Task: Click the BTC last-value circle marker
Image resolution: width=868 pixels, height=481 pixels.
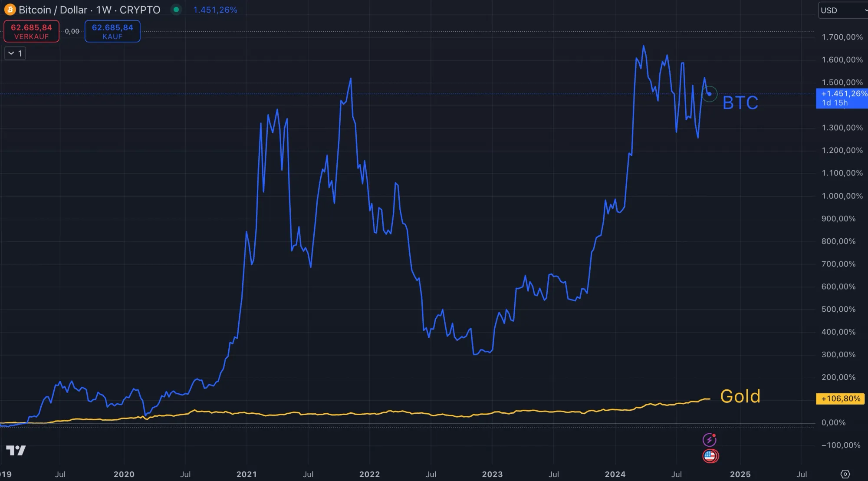Action: coord(709,94)
